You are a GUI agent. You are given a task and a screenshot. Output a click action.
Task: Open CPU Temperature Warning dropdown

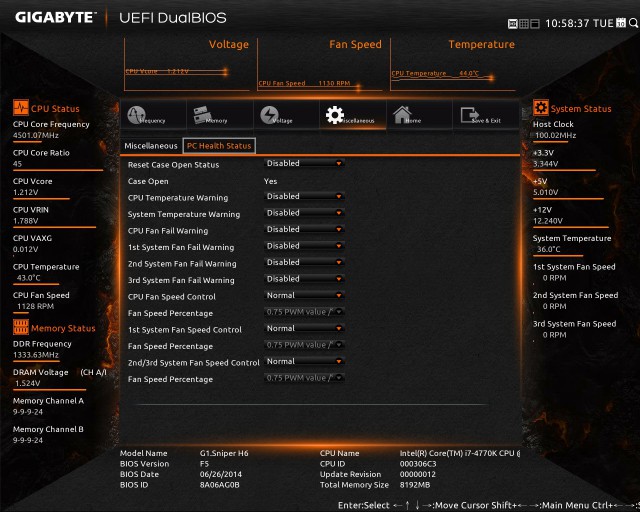pyautogui.click(x=304, y=196)
